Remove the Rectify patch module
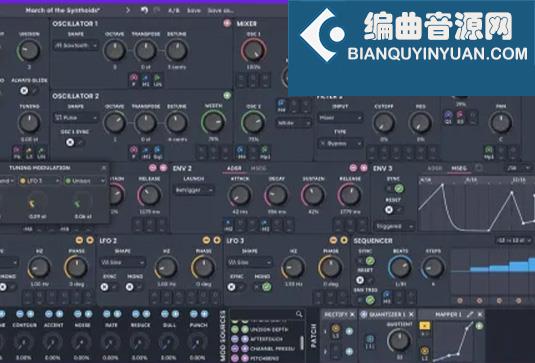535x363 pixels. coord(352,314)
